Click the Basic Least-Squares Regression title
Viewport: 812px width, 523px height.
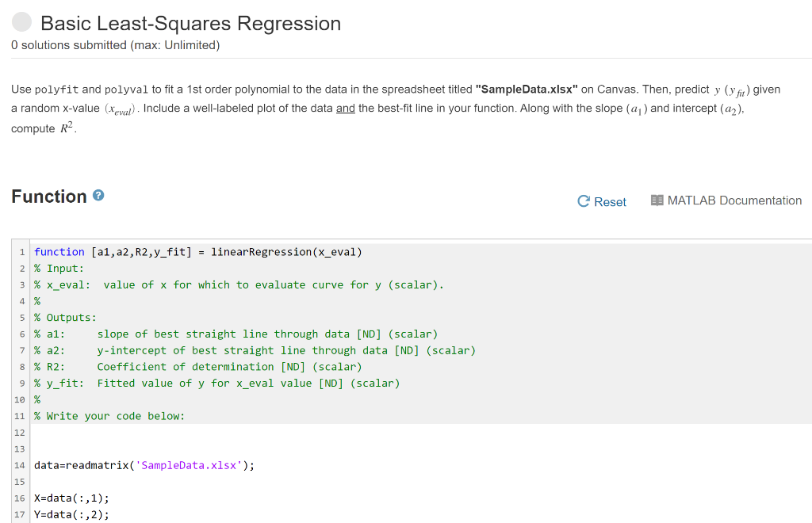[x=190, y=24]
